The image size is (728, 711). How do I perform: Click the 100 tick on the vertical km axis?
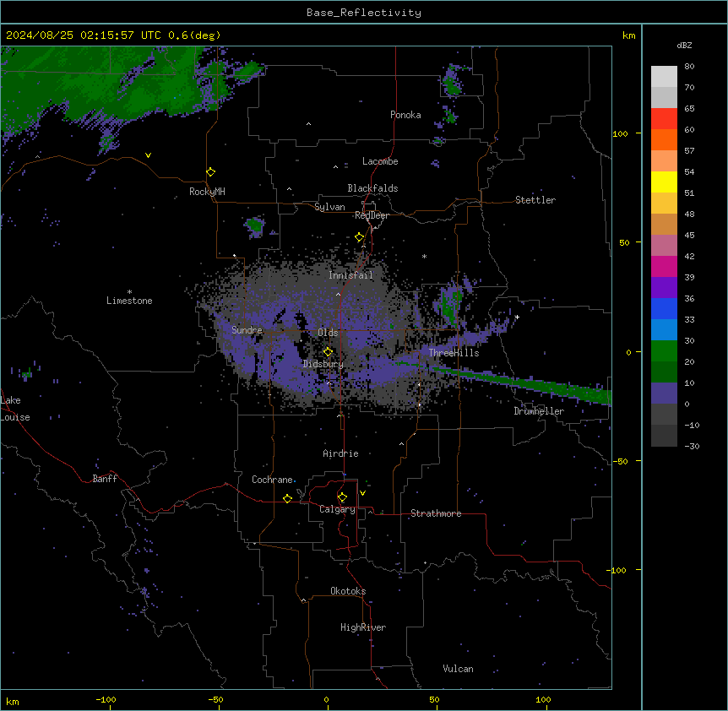tap(620, 133)
